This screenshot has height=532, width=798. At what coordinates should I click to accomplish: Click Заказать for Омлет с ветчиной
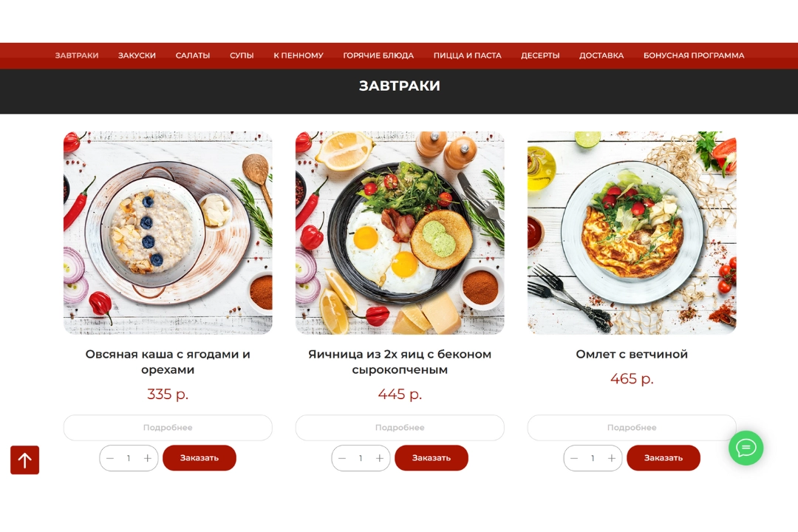point(664,457)
